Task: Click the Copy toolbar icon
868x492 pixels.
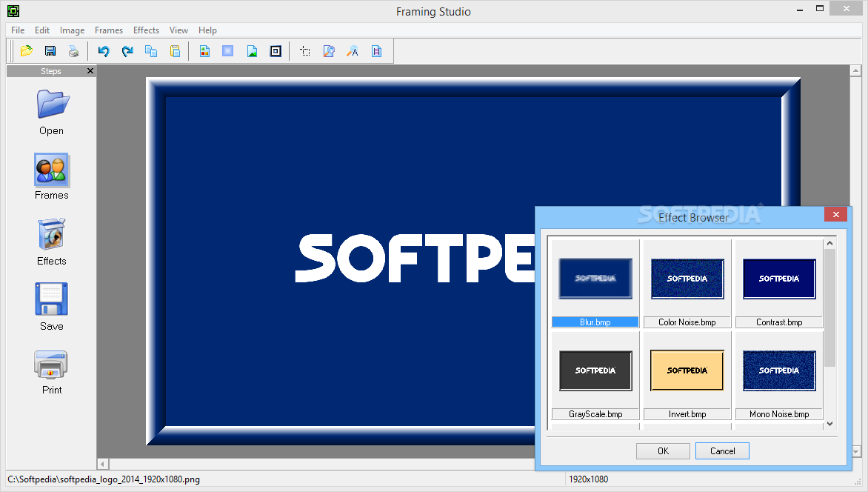Action: (x=151, y=51)
